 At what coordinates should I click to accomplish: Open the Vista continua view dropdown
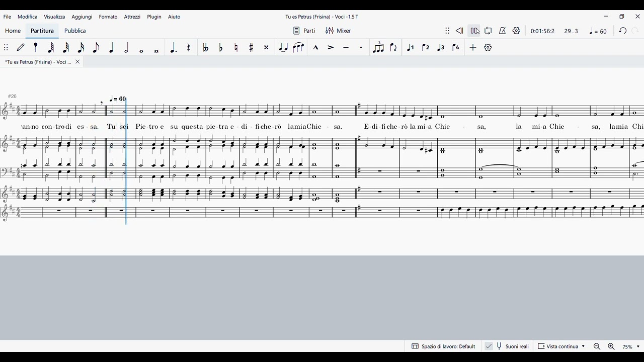pos(561,346)
